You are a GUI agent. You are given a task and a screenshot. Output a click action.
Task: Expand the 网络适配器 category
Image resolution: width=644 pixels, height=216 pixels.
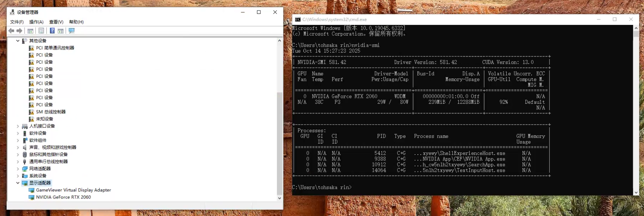[18, 169]
